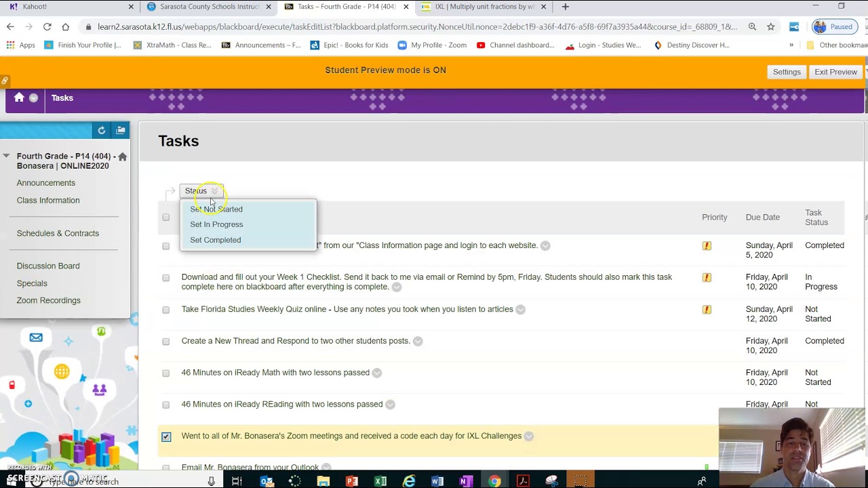Open the browser home page button
The height and width of the screenshot is (488, 868).
(65, 26)
